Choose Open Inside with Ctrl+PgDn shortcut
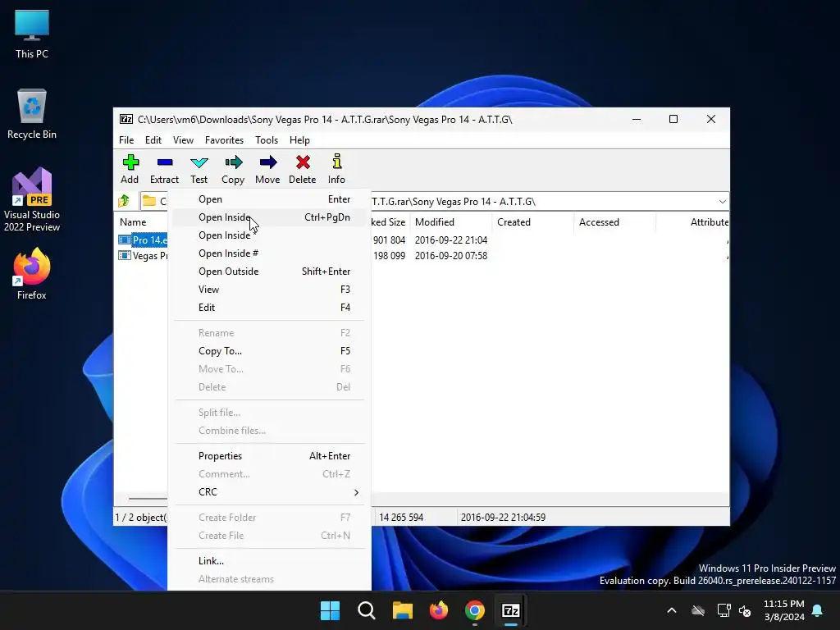Image resolution: width=840 pixels, height=630 pixels. click(269, 217)
